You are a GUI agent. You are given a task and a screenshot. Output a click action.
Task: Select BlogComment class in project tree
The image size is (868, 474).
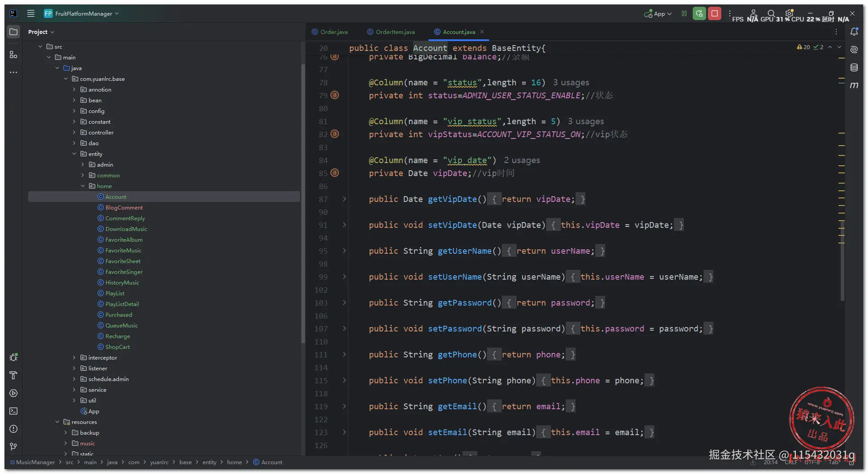124,207
